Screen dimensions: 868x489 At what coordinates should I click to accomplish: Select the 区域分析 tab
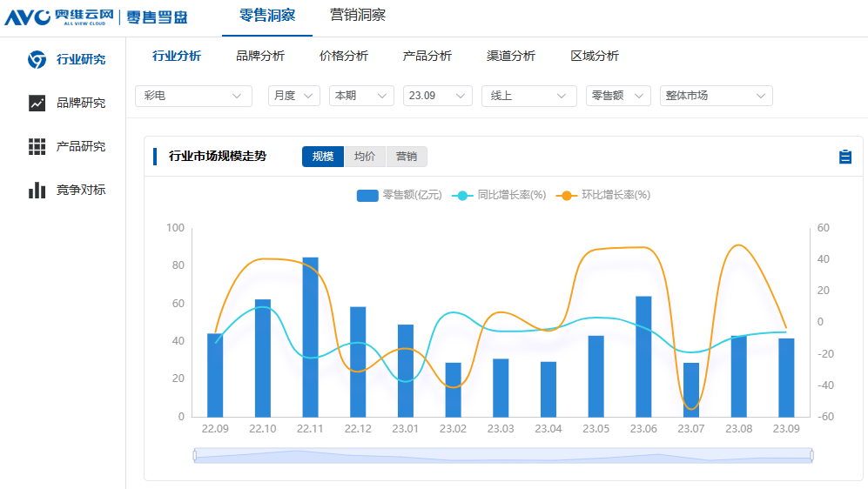595,56
